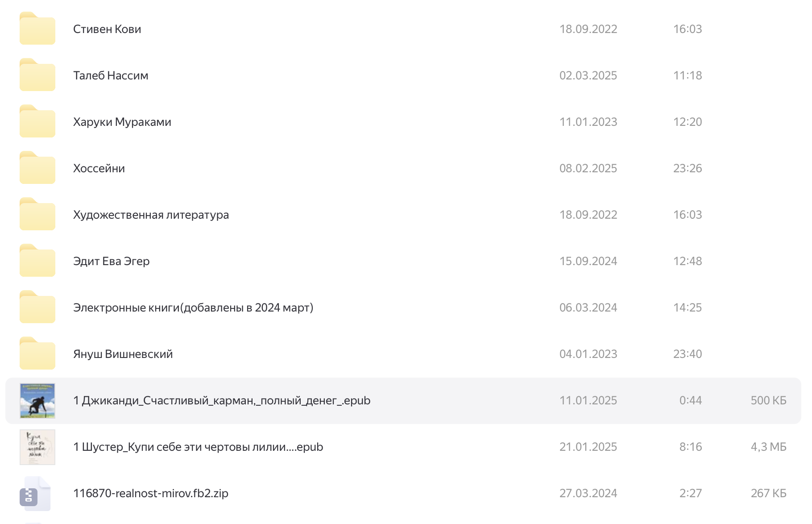Open the Электронные книги 2024 март folder icon
The width and height of the screenshot is (812, 524).
point(37,308)
